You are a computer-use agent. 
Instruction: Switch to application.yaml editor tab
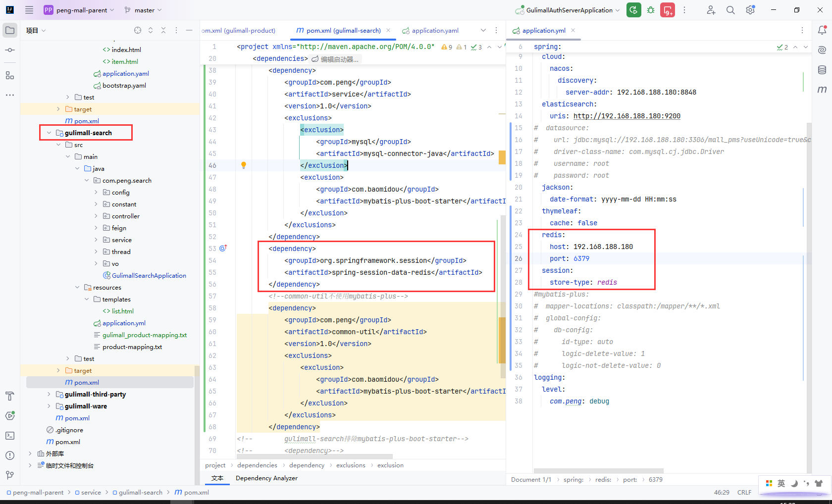(430, 30)
